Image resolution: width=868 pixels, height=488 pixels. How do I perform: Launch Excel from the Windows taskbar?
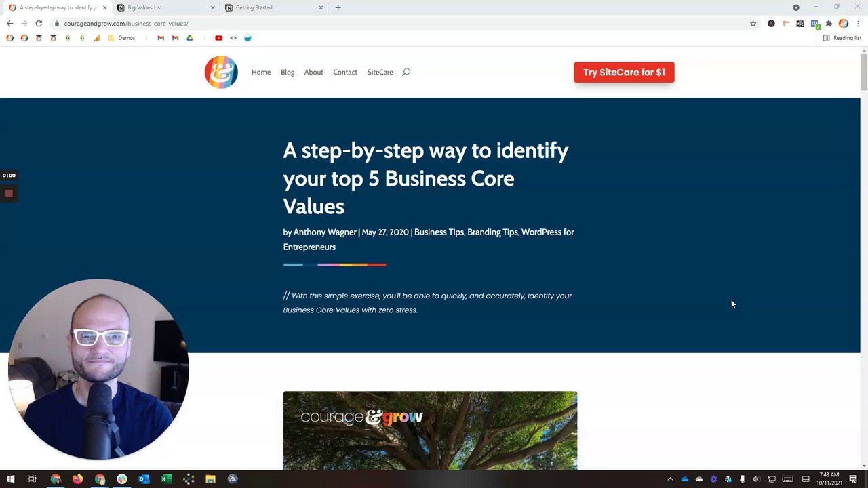coord(166,479)
